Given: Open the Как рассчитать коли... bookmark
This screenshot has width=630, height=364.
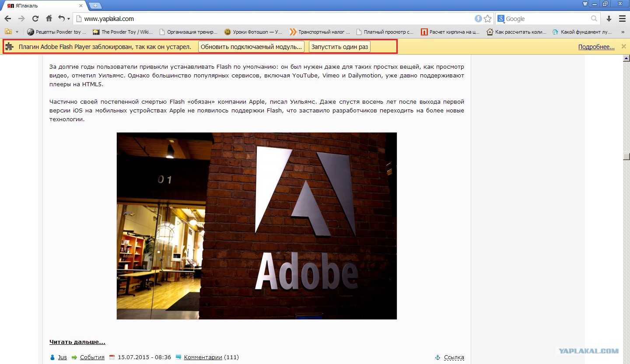Looking at the screenshot, I should tap(516, 32).
